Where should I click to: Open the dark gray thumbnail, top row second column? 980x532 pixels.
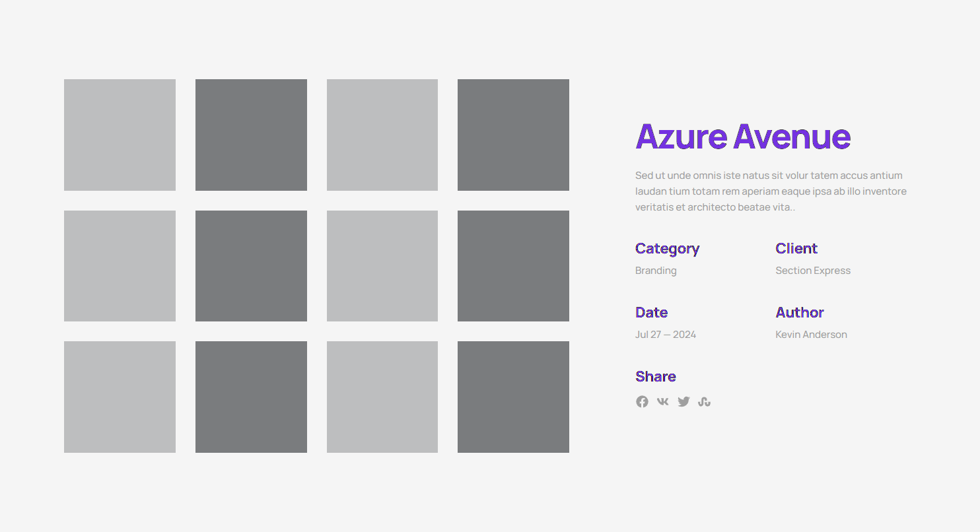(x=251, y=135)
